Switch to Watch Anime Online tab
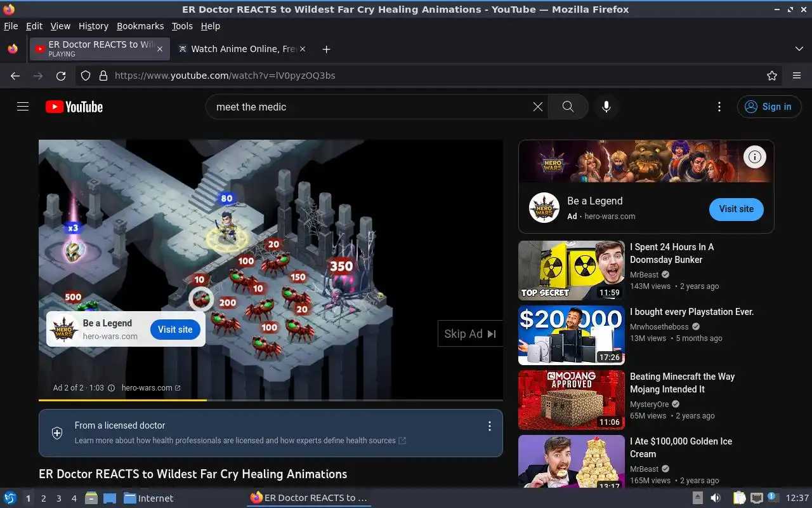Viewport: 812px width, 508px height. coord(241,49)
